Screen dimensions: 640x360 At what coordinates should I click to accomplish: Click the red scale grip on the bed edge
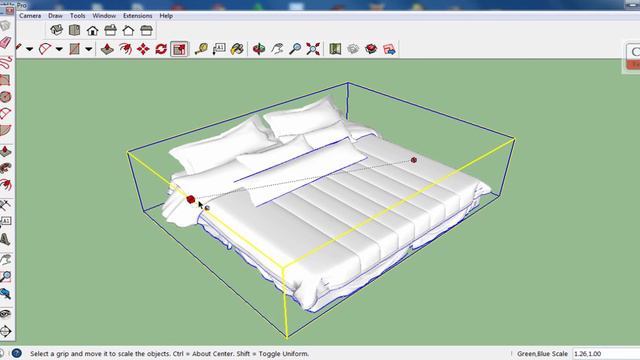click(x=191, y=199)
